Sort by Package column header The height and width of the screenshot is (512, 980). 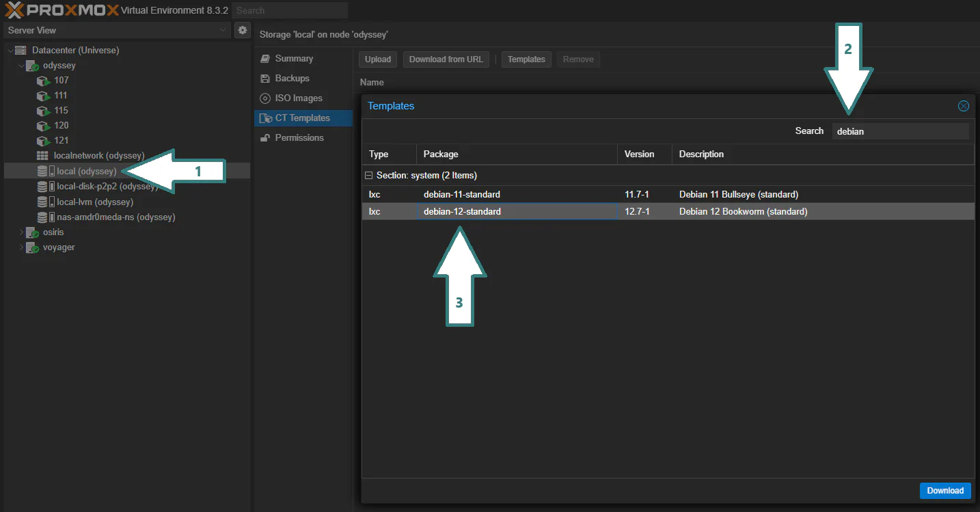(x=517, y=154)
